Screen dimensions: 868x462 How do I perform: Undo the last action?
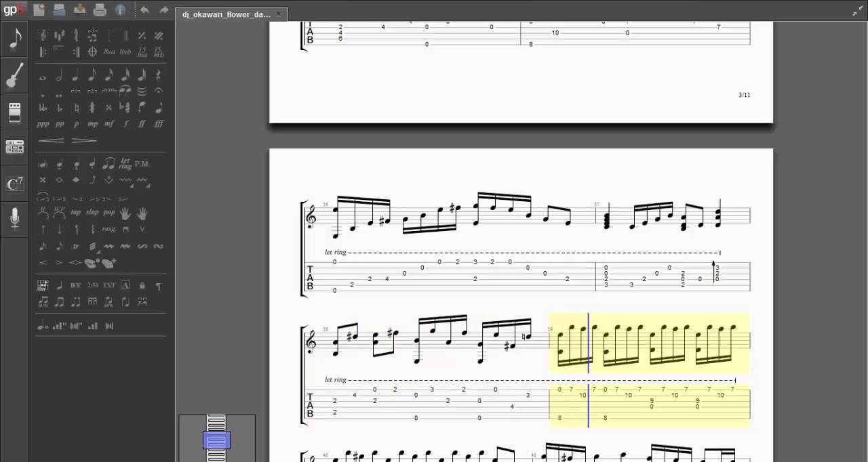coord(144,10)
